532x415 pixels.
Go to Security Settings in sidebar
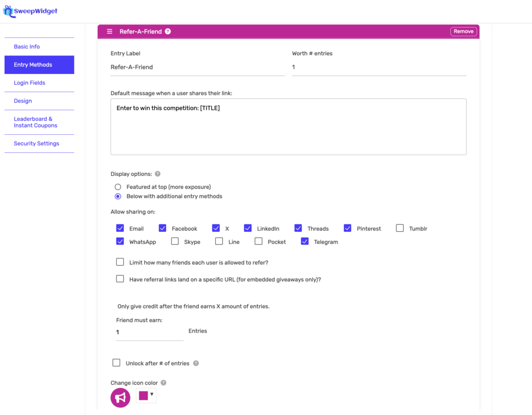pos(36,144)
